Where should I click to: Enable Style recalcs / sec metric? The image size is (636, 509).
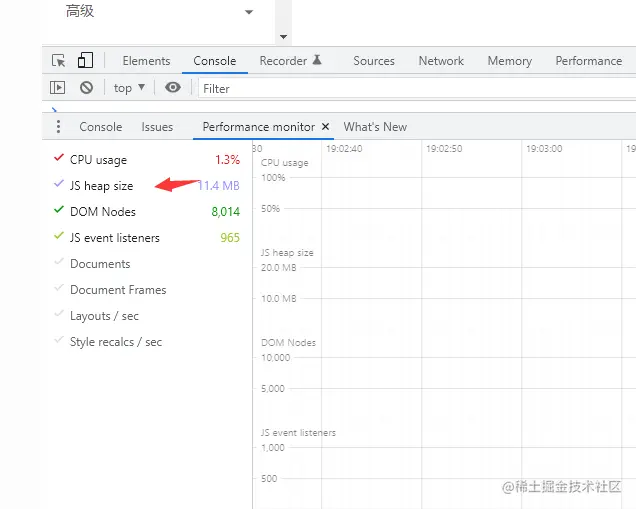[x=59, y=339]
